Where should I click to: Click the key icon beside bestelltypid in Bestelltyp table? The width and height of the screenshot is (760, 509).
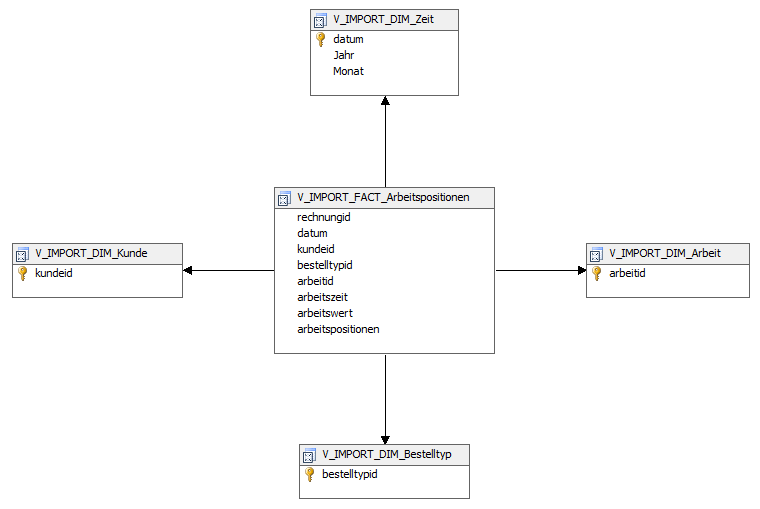[310, 474]
